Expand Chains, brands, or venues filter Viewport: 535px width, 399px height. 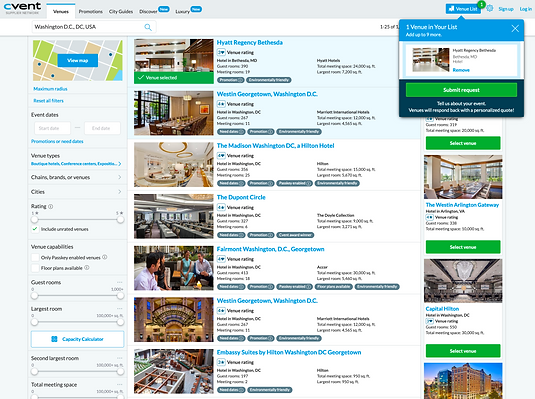pos(76,177)
